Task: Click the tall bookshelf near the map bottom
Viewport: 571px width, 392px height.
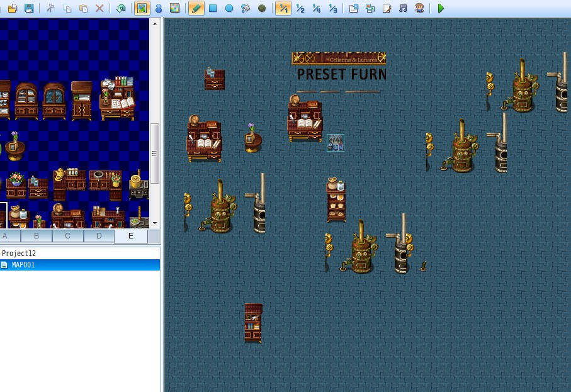Action: 254,323
